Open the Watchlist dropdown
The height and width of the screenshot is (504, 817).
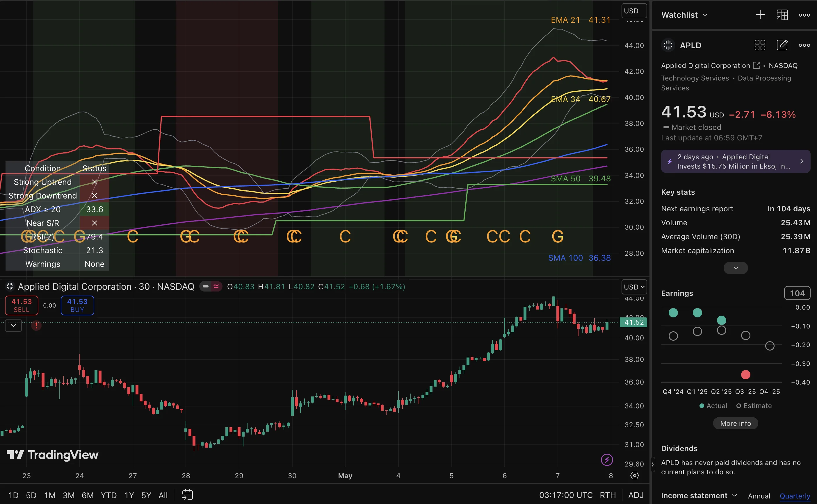point(684,15)
